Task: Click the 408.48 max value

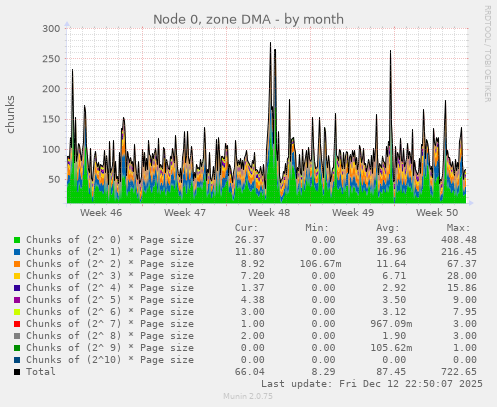Action: coord(459,240)
